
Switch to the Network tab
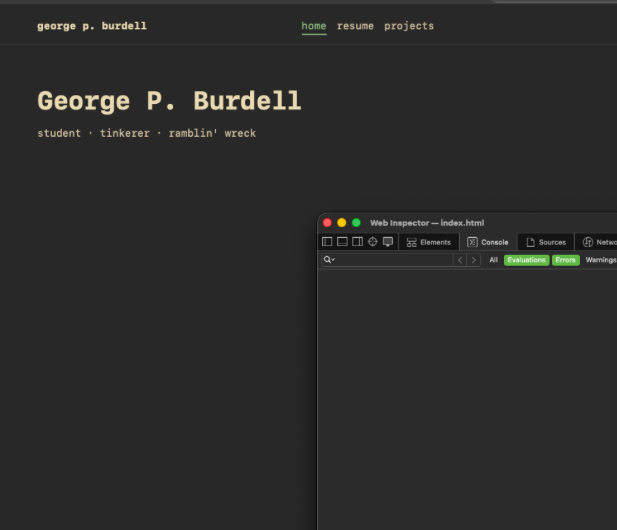[x=596, y=242]
